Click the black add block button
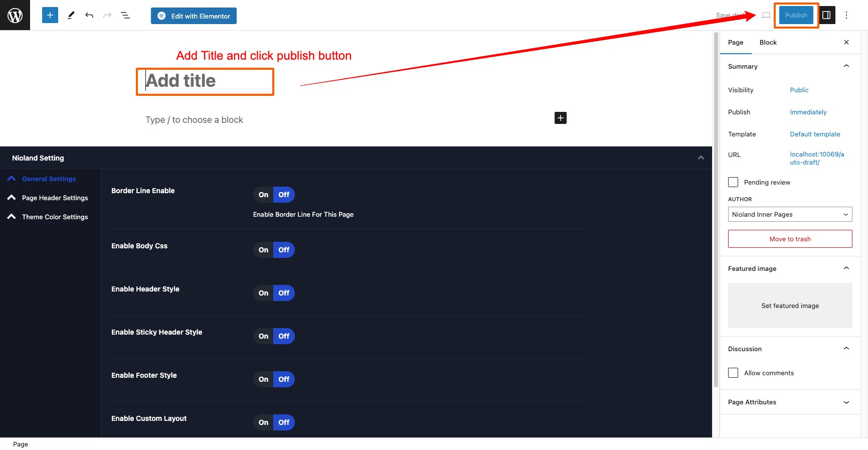 coord(561,118)
